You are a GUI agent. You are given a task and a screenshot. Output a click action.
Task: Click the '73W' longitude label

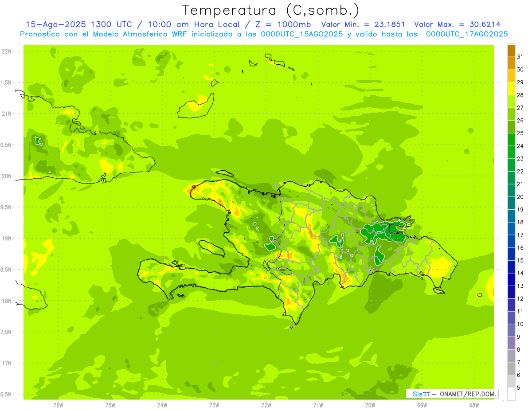(214, 405)
